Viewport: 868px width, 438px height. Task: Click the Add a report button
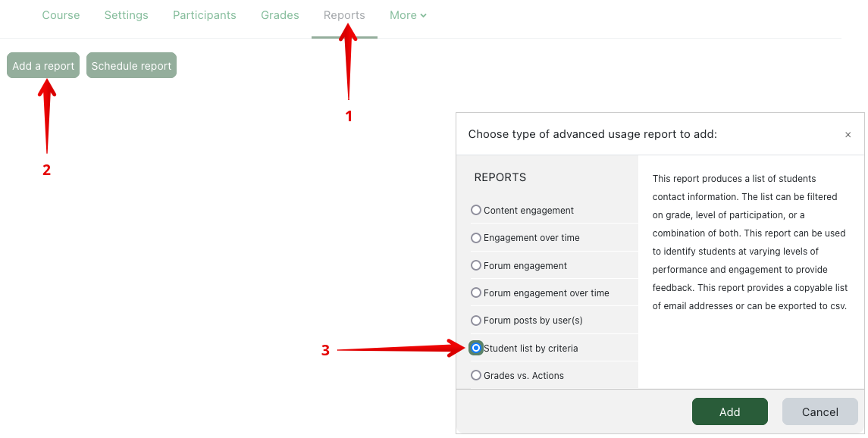click(x=43, y=66)
